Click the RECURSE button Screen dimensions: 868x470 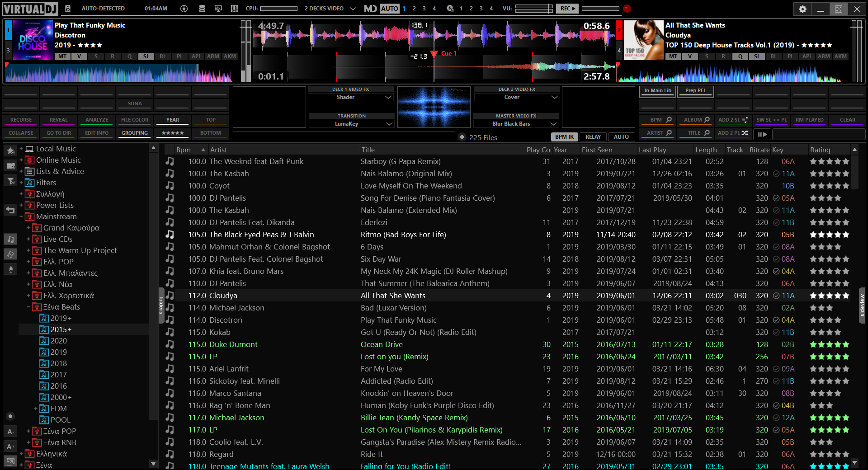click(21, 120)
